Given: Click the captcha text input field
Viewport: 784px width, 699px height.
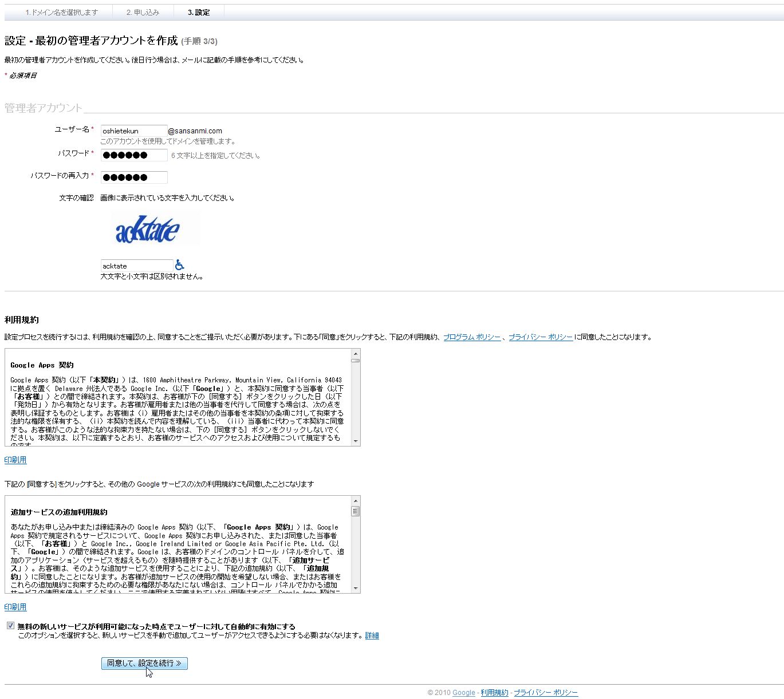Looking at the screenshot, I should (137, 266).
